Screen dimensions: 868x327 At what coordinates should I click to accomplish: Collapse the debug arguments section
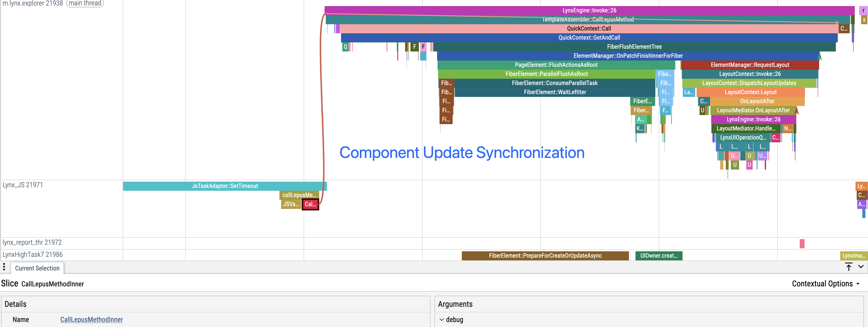pos(441,320)
